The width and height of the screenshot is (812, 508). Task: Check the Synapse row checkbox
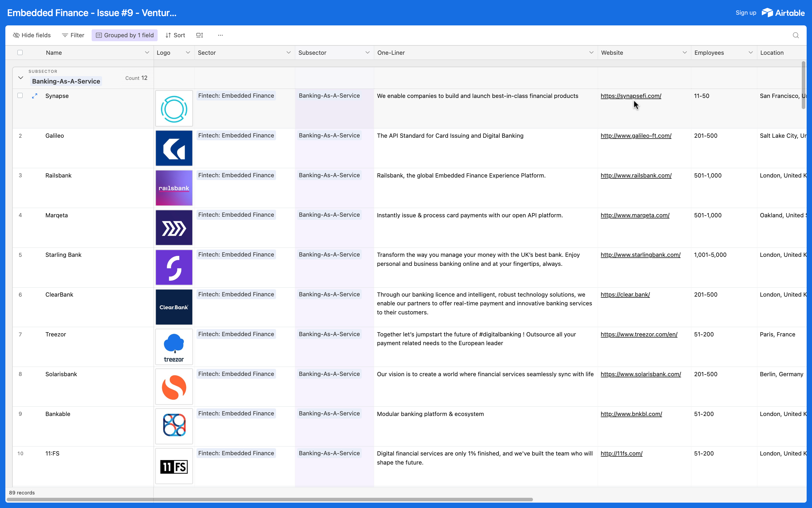20,96
